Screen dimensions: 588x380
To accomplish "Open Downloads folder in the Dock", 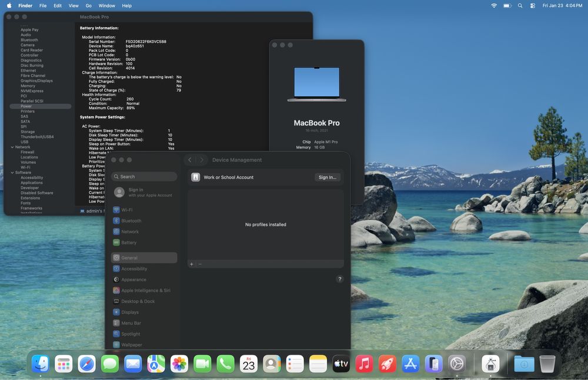I will point(524,364).
